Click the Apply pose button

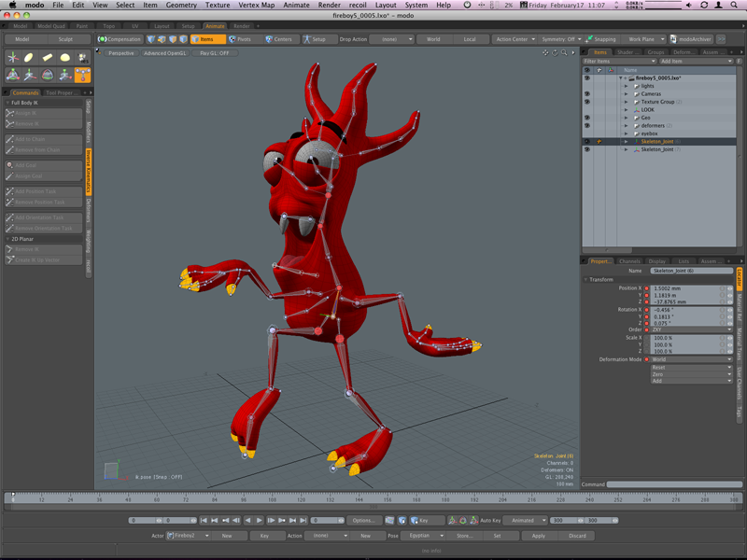(539, 536)
